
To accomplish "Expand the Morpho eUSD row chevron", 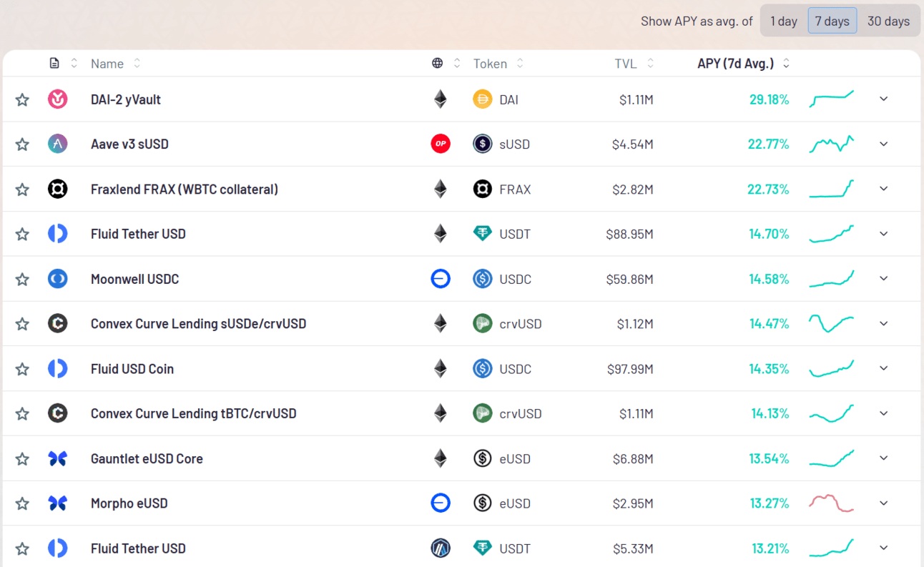I will click(884, 503).
